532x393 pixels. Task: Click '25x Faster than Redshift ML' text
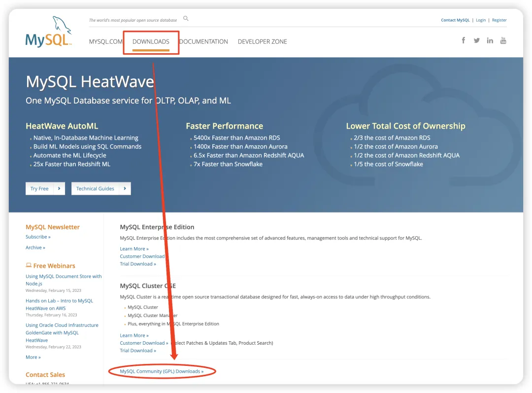(x=71, y=164)
